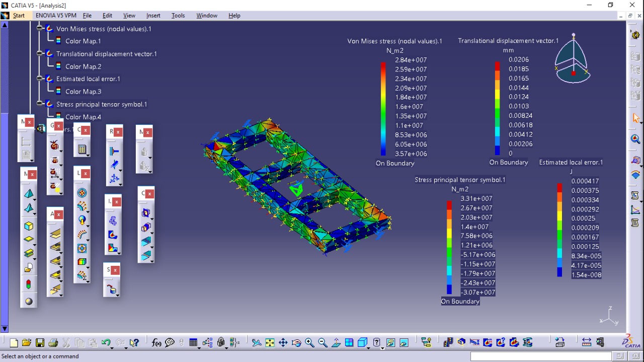This screenshot has width=644, height=362.
Task: Toggle the Swap visible space icon
Action: (404, 343)
